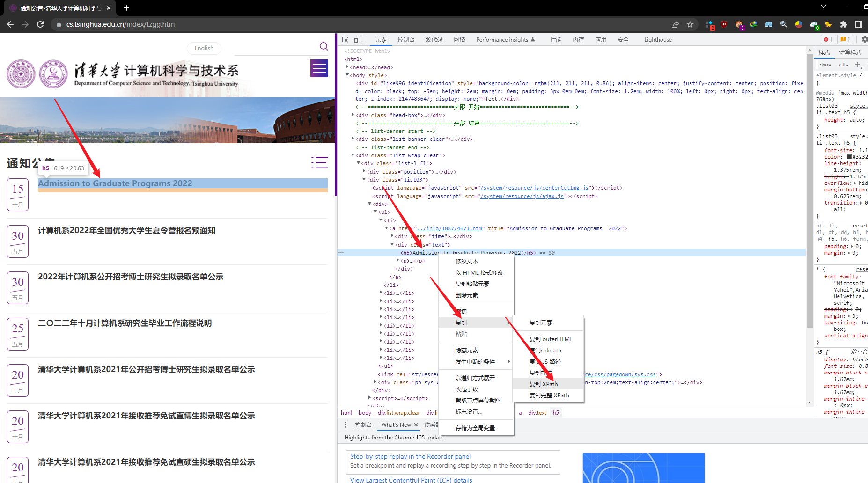Collapse the ul element node
Screen dimensions: 868x483
[375, 212]
